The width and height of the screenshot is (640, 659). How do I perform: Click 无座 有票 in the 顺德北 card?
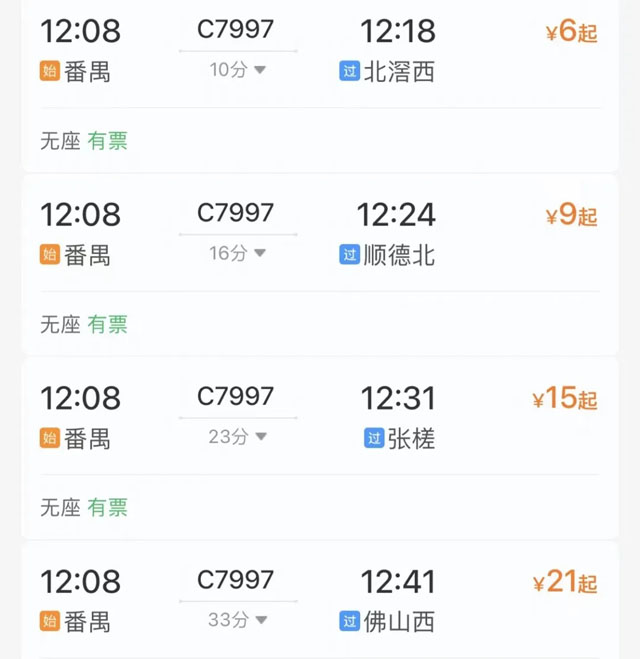(84, 324)
